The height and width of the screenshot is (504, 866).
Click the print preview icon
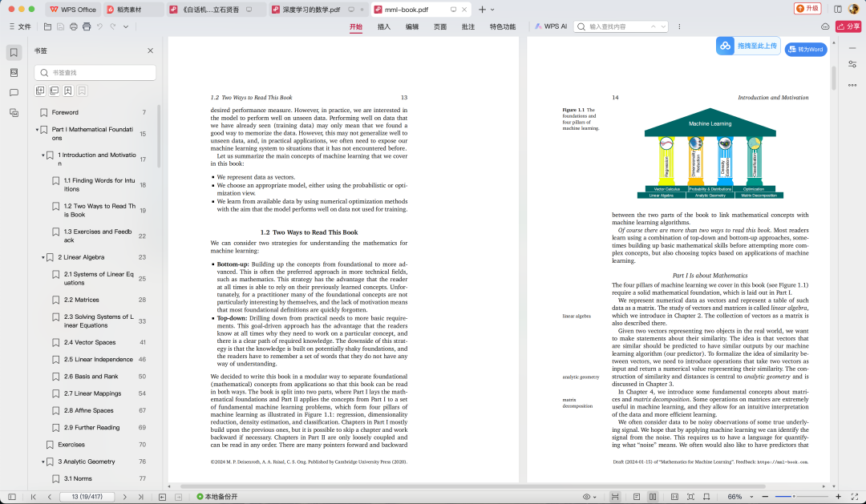tap(87, 26)
